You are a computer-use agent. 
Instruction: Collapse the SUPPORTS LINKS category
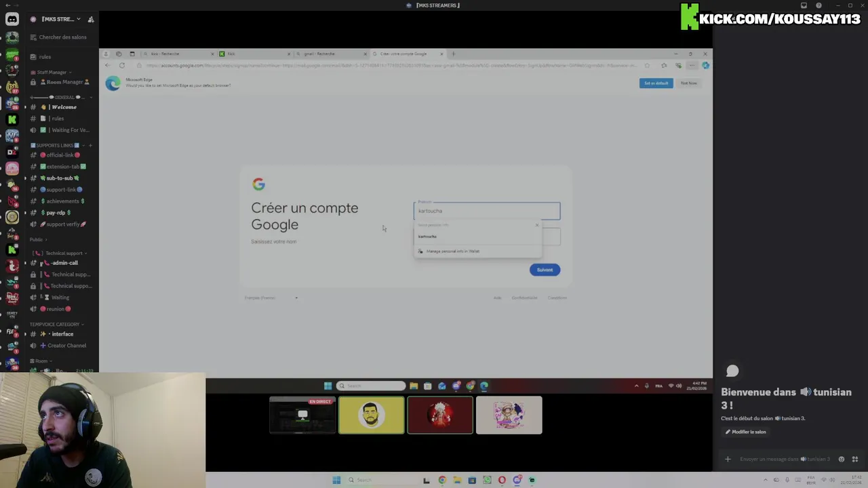[x=56, y=145]
